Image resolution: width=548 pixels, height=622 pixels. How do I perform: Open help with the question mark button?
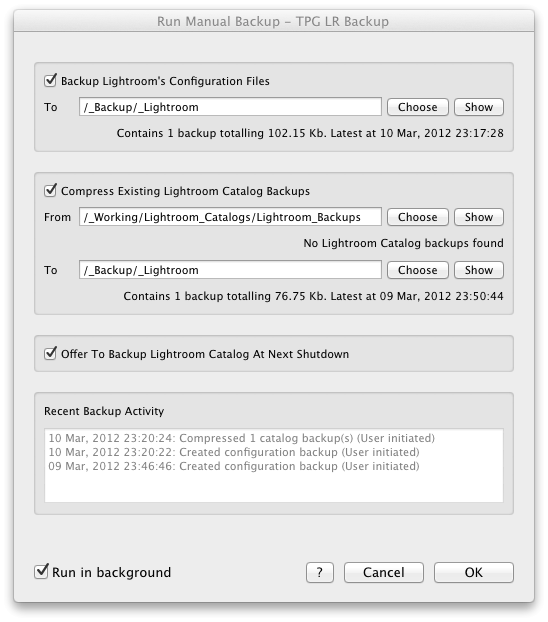pos(319,572)
